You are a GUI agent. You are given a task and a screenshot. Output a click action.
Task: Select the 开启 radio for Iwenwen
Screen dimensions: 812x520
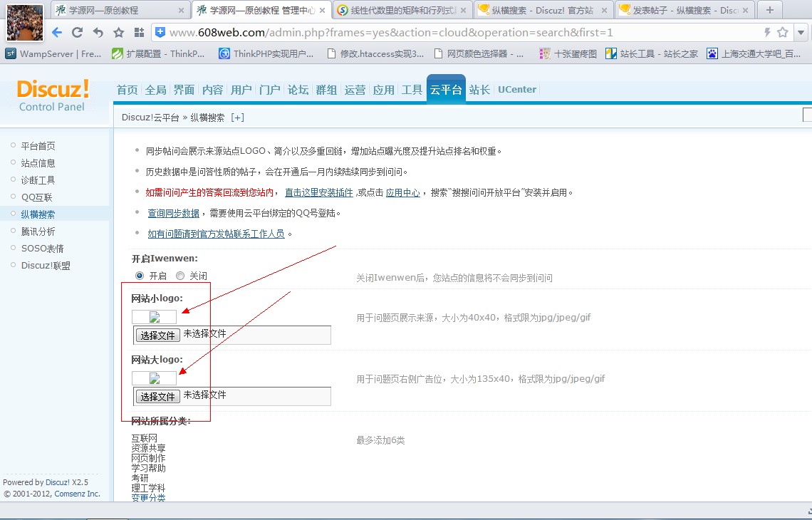[140, 276]
